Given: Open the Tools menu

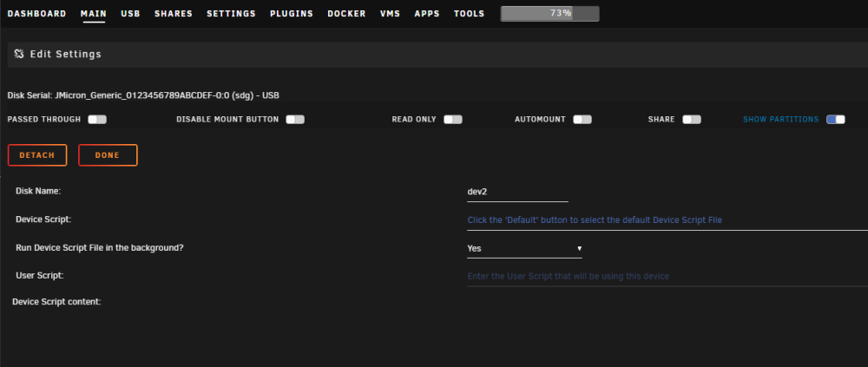Looking at the screenshot, I should coord(469,13).
